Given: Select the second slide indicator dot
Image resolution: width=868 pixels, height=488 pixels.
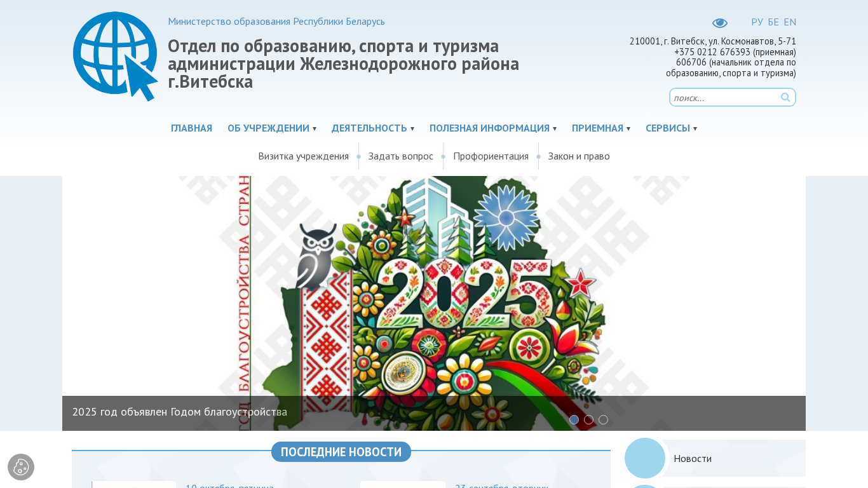Looking at the screenshot, I should click(589, 420).
